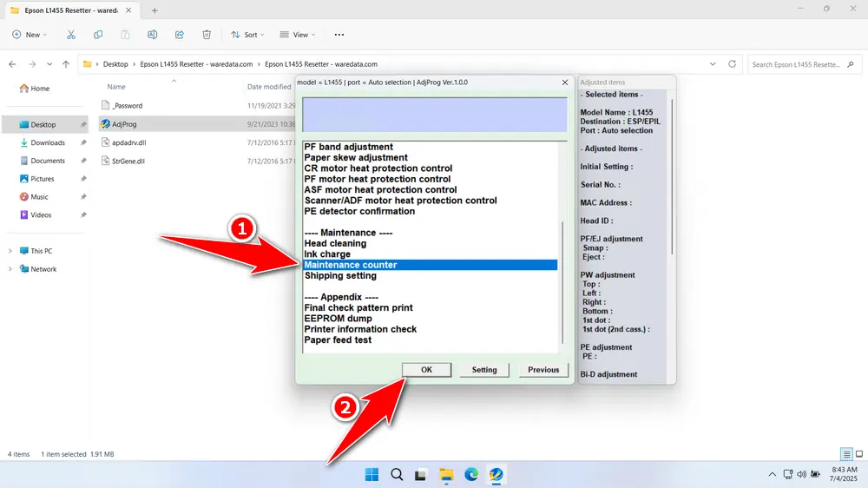Open the New item dropdown
The image size is (868, 488).
point(30,35)
